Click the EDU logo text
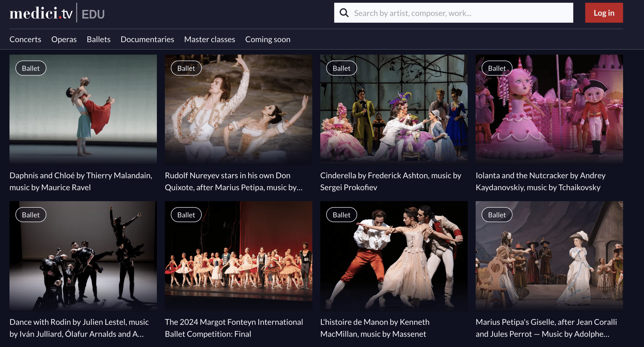Image resolution: width=644 pixels, height=347 pixels. [93, 14]
